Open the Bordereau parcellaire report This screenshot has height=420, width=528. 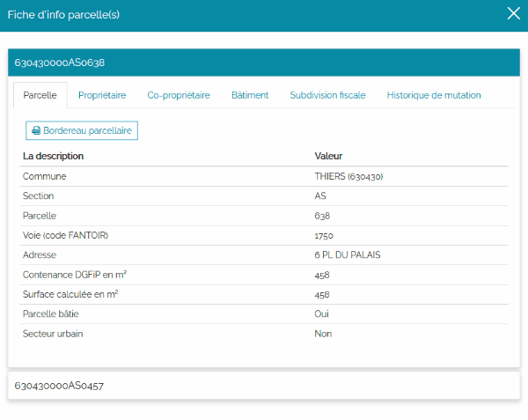[82, 130]
